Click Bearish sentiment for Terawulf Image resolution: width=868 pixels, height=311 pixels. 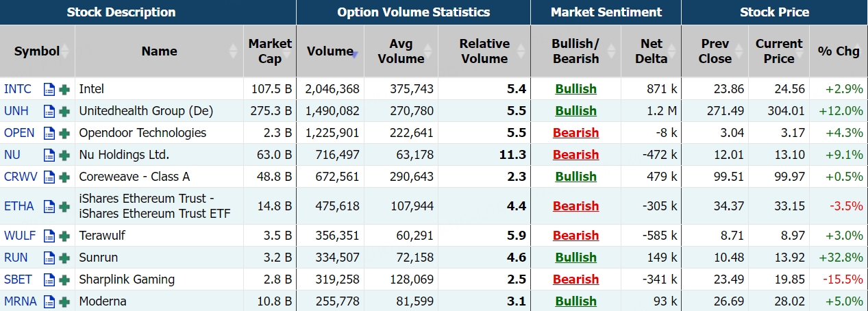[x=575, y=236]
